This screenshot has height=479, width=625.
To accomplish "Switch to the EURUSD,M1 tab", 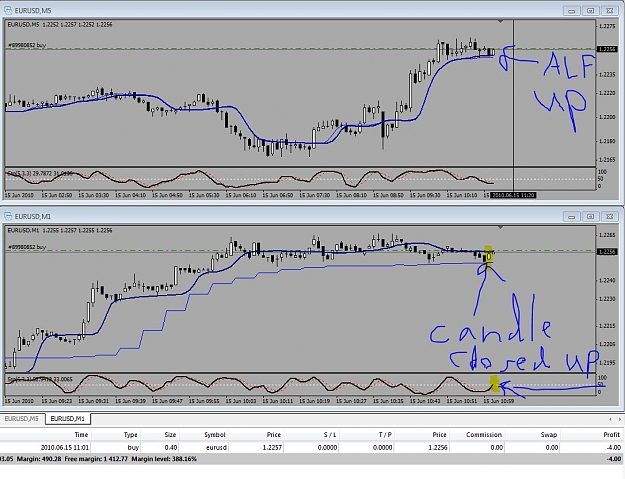I will click(68, 419).
